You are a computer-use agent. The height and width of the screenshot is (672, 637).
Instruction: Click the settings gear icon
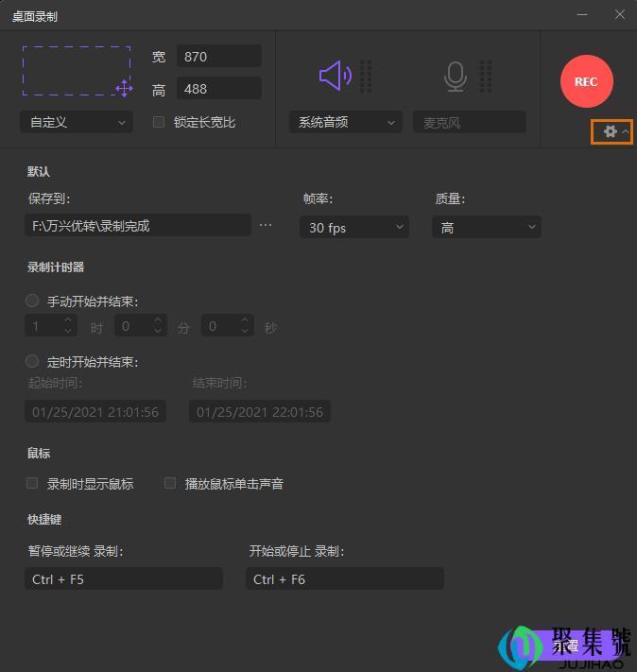(611, 131)
